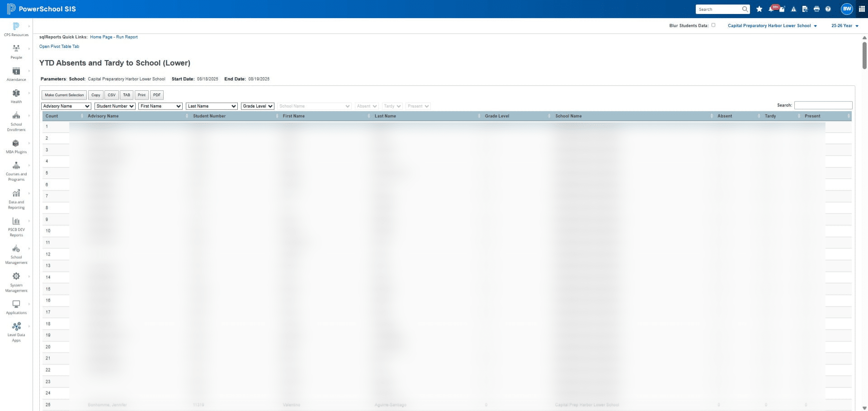Open the app switcher grid icon
Screen dimensions: 868x411
(x=862, y=9)
